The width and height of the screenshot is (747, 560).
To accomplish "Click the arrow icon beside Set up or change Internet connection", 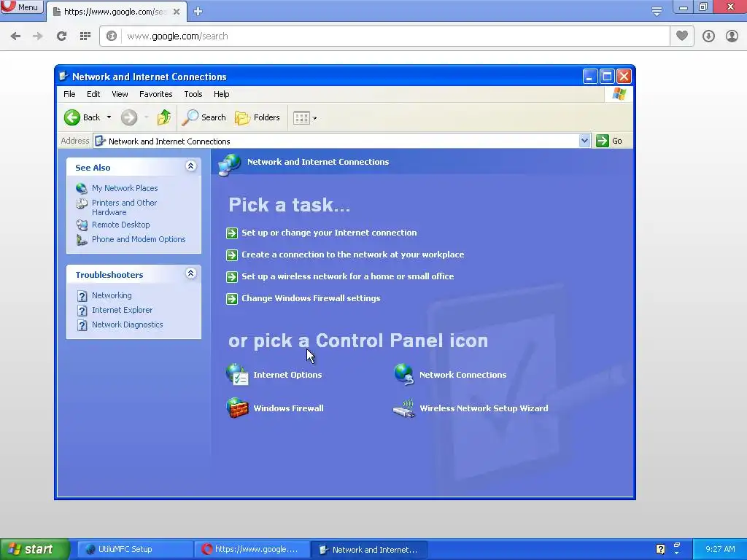I will pyautogui.click(x=231, y=233).
